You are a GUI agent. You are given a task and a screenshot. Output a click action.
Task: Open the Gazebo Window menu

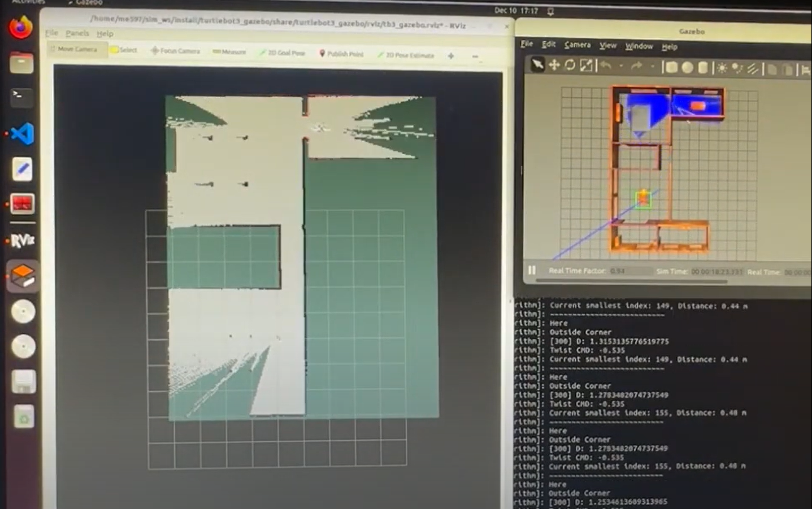point(639,46)
